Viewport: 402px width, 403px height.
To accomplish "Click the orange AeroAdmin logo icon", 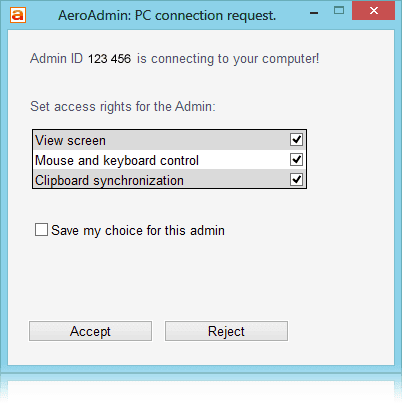I will (x=18, y=15).
